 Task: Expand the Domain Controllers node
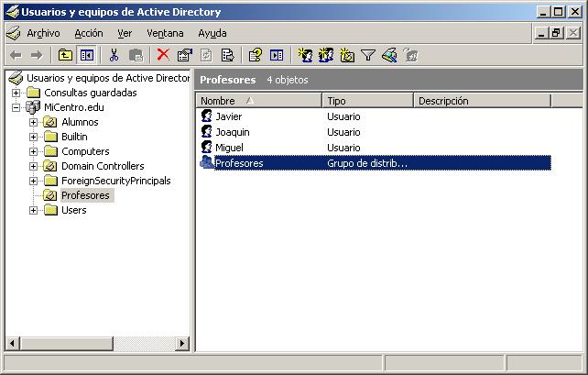pos(34,166)
